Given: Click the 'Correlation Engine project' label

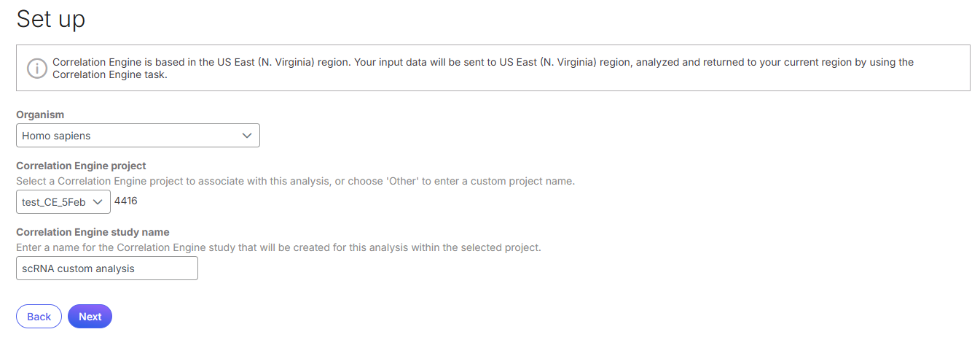Looking at the screenshot, I should (81, 166).
